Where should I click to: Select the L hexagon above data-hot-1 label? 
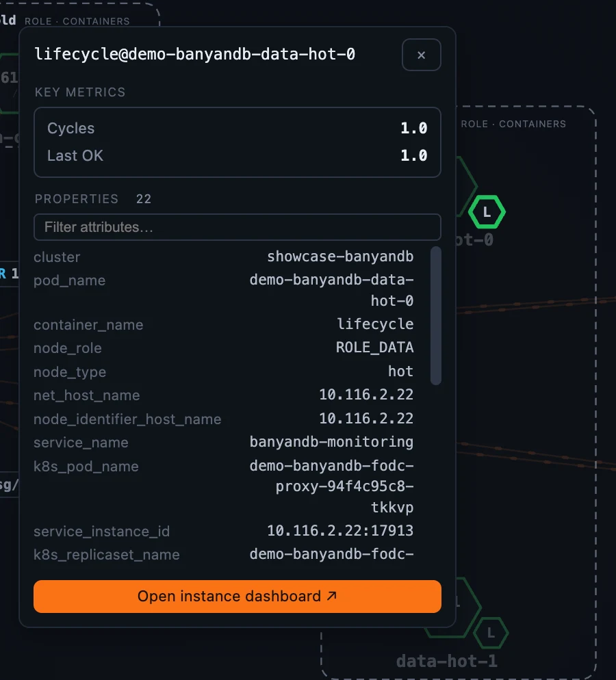[x=491, y=633]
